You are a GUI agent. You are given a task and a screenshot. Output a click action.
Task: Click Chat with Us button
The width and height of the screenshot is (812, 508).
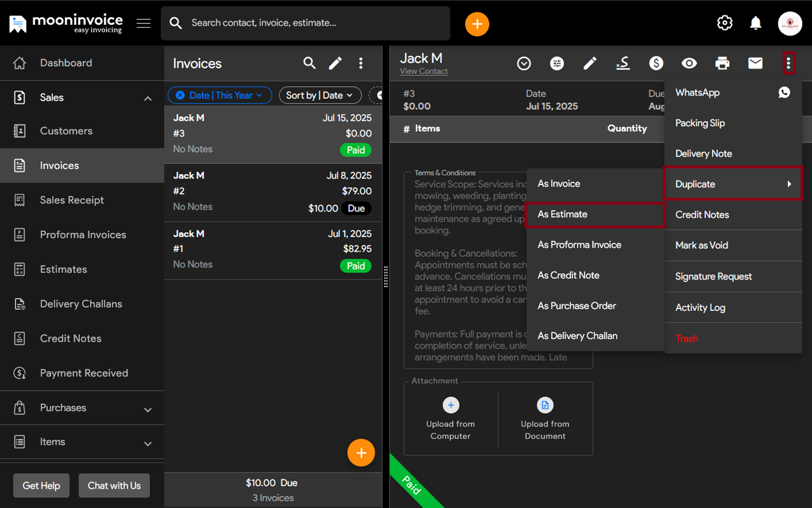(x=114, y=485)
